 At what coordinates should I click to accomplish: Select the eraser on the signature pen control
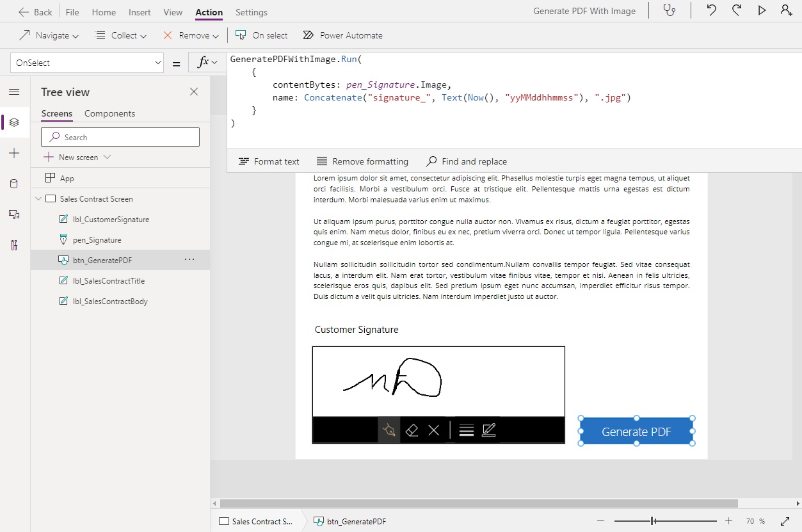tap(412, 430)
